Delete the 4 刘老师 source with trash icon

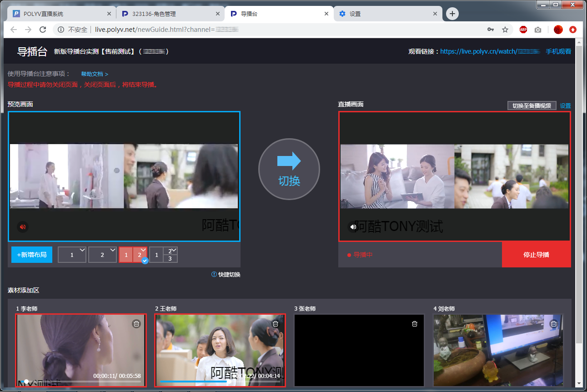pos(554,324)
